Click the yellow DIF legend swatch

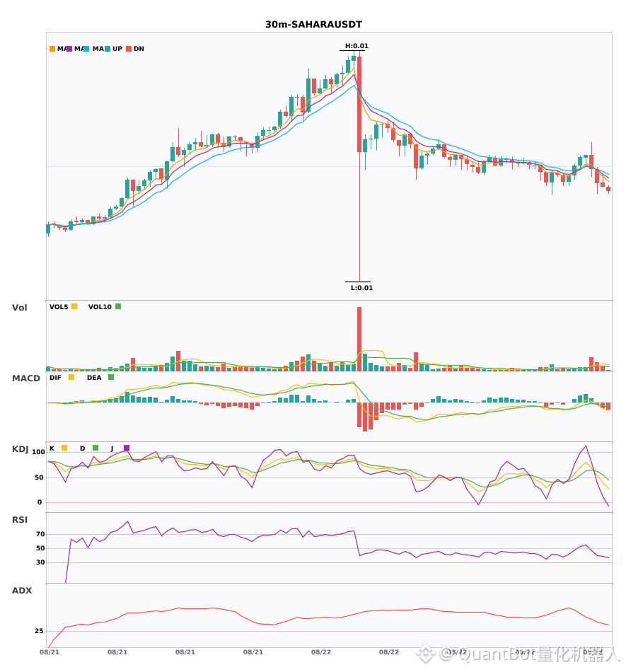[x=71, y=377]
